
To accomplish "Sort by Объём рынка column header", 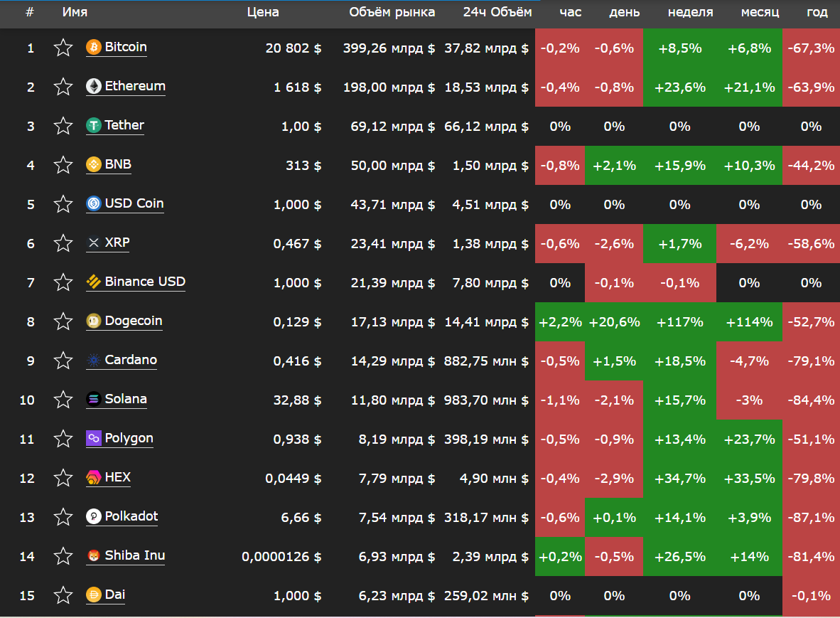I will (392, 12).
